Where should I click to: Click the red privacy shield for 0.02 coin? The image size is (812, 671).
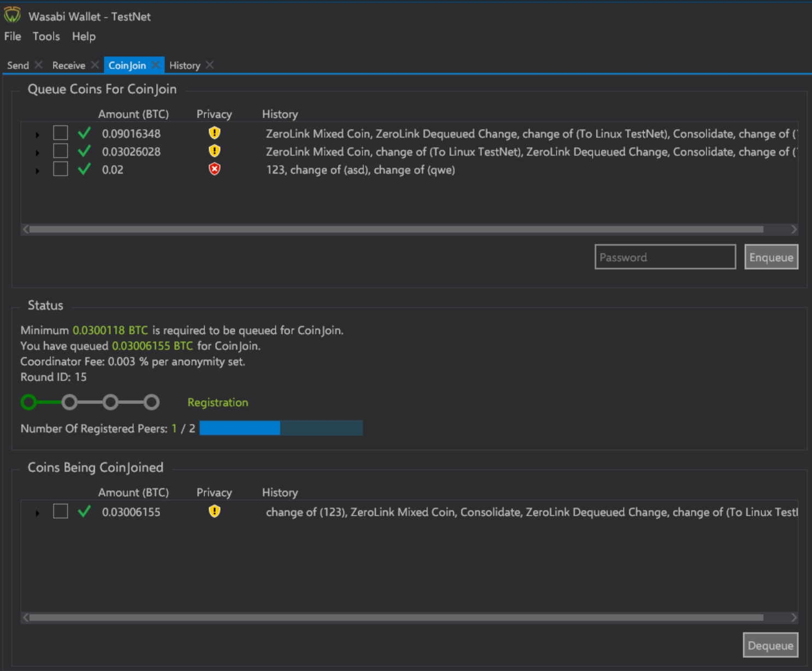click(x=215, y=169)
